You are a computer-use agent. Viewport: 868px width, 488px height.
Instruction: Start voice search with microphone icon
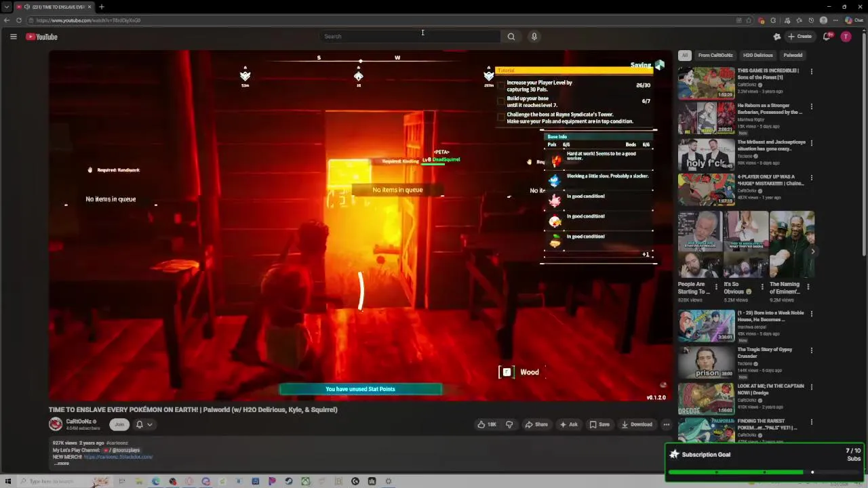coord(534,37)
